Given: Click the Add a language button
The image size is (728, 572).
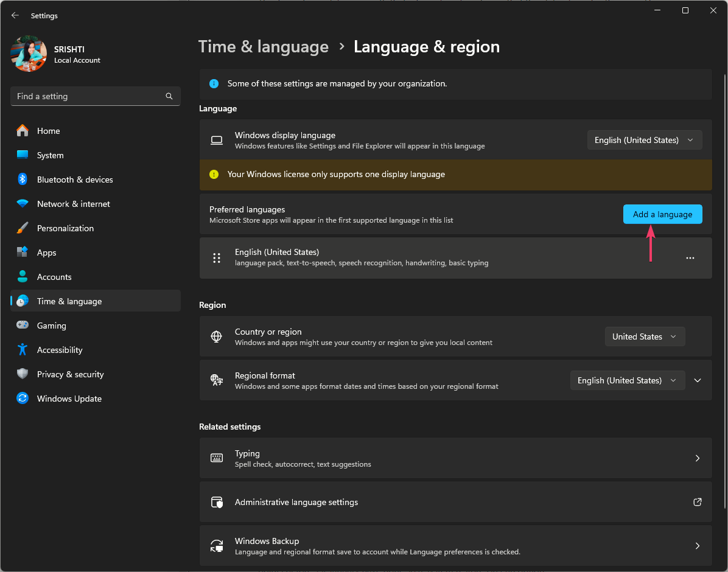Looking at the screenshot, I should (662, 214).
